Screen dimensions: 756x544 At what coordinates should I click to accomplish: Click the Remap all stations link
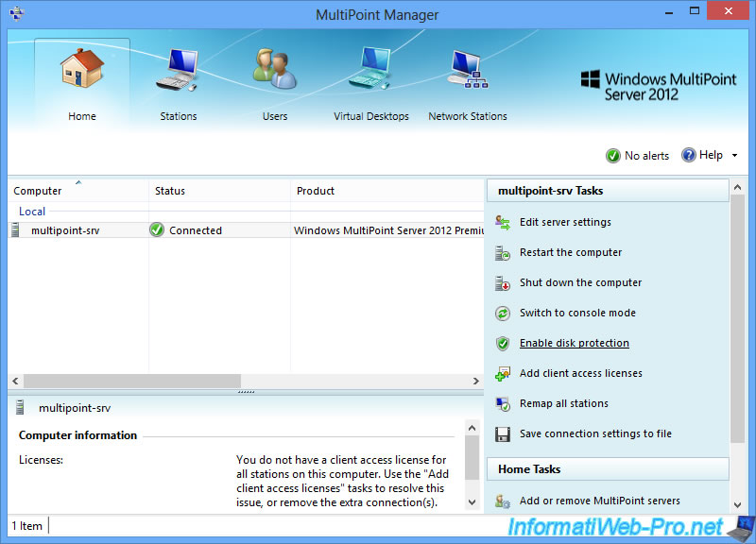[563, 404]
